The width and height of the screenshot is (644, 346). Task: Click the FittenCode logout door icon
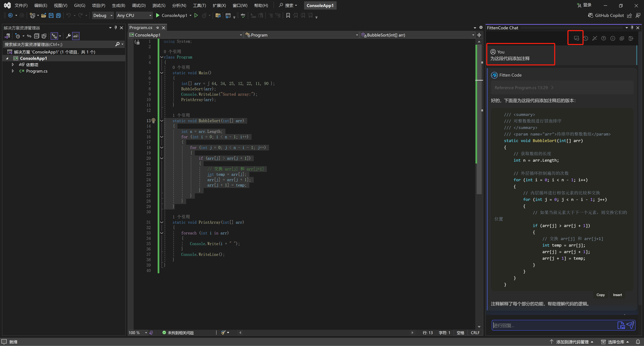pyautogui.click(x=631, y=38)
